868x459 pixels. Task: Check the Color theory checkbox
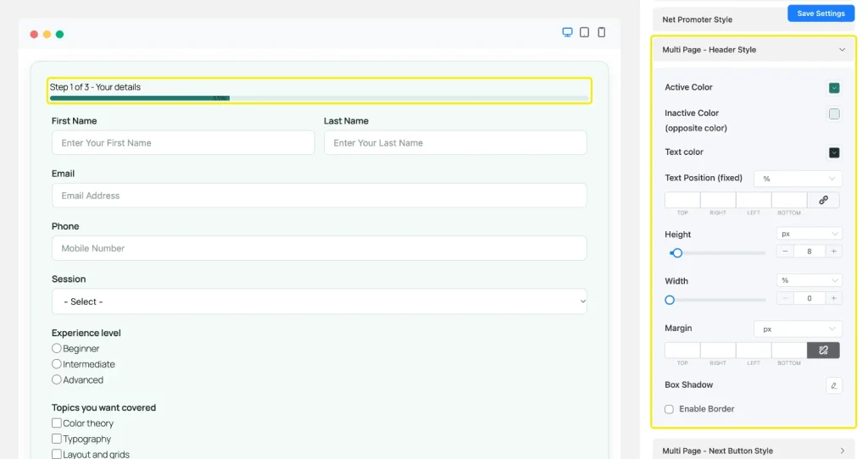click(x=57, y=423)
